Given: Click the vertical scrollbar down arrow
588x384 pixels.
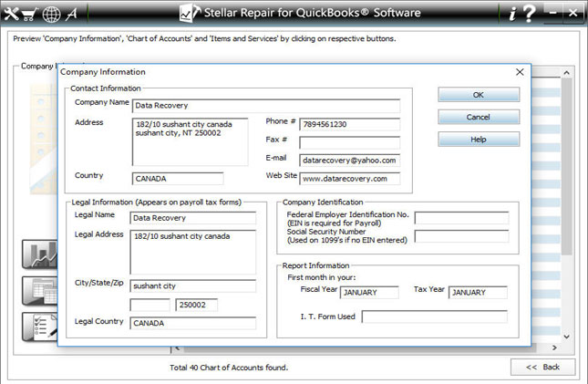Looking at the screenshot, I should point(567,337).
